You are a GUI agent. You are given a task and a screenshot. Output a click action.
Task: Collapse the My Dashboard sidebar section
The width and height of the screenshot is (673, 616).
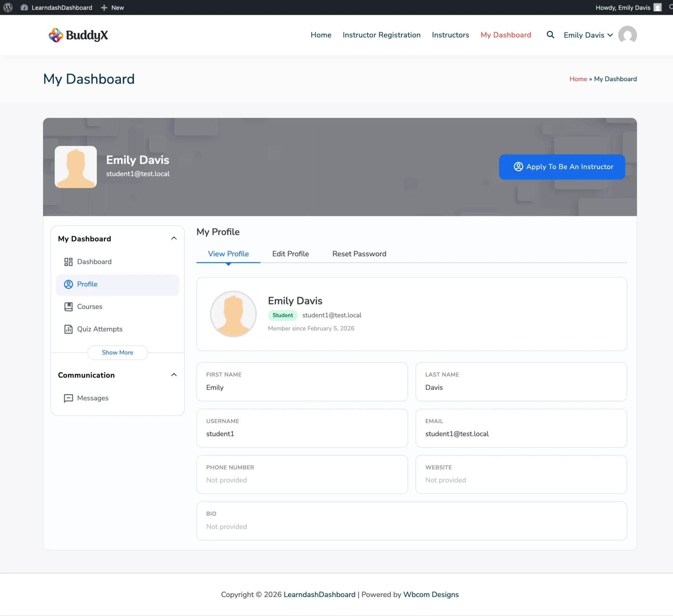(x=174, y=238)
